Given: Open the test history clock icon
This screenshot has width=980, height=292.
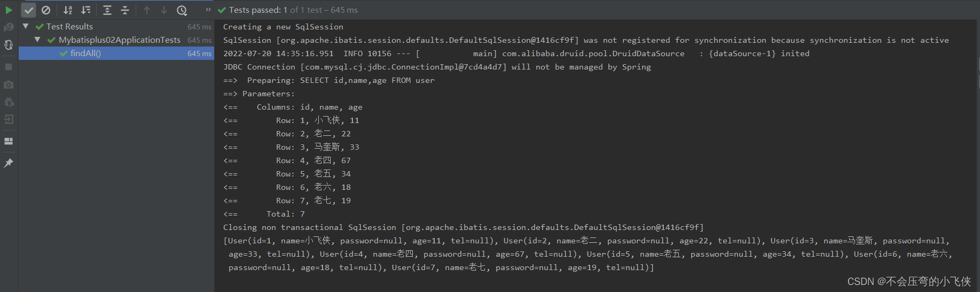Looking at the screenshot, I should (182, 10).
